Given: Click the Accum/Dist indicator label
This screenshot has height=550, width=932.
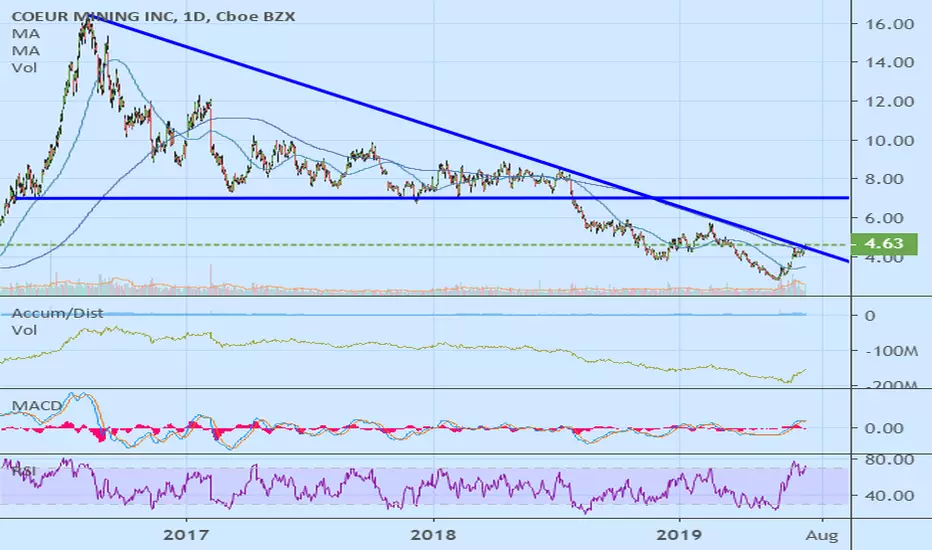Looking at the screenshot, I should tap(57, 313).
